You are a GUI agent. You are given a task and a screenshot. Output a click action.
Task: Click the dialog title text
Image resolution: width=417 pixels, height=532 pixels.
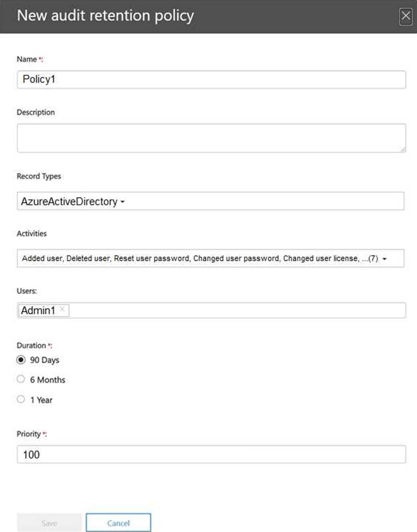[105, 16]
